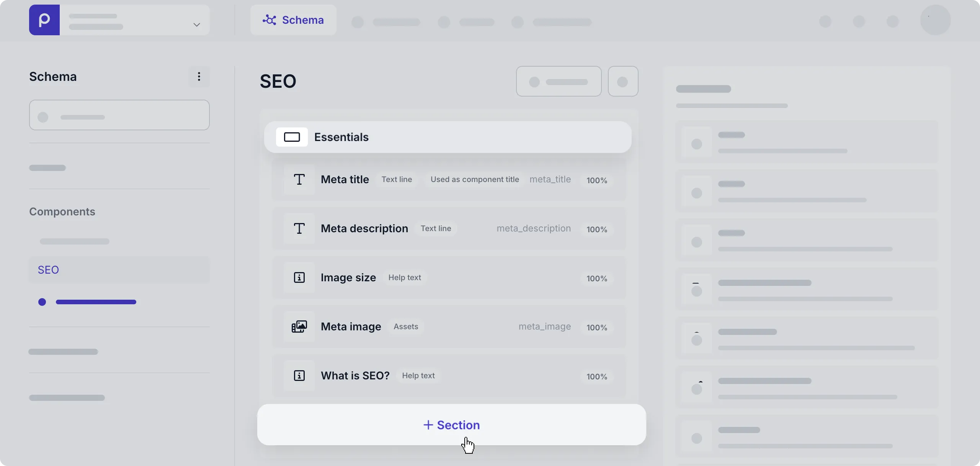Click the Essentials section icon
The image size is (980, 466).
[292, 137]
